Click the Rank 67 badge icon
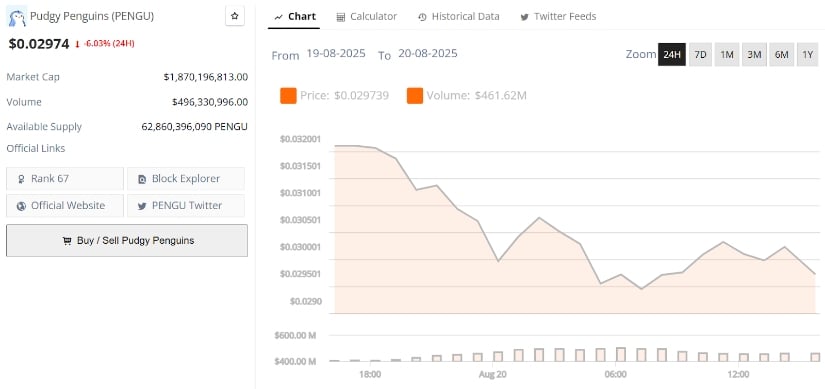Screen dimensions: 825x389 click(x=21, y=179)
